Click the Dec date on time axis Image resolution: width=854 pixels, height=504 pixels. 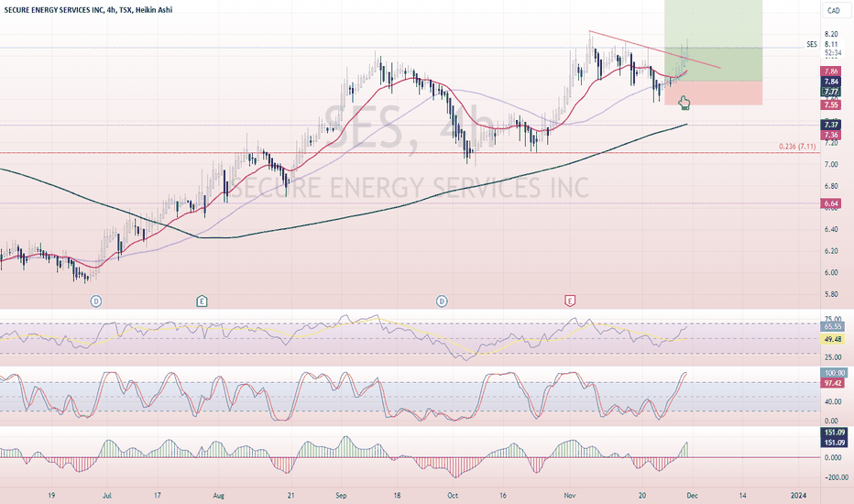click(x=693, y=496)
